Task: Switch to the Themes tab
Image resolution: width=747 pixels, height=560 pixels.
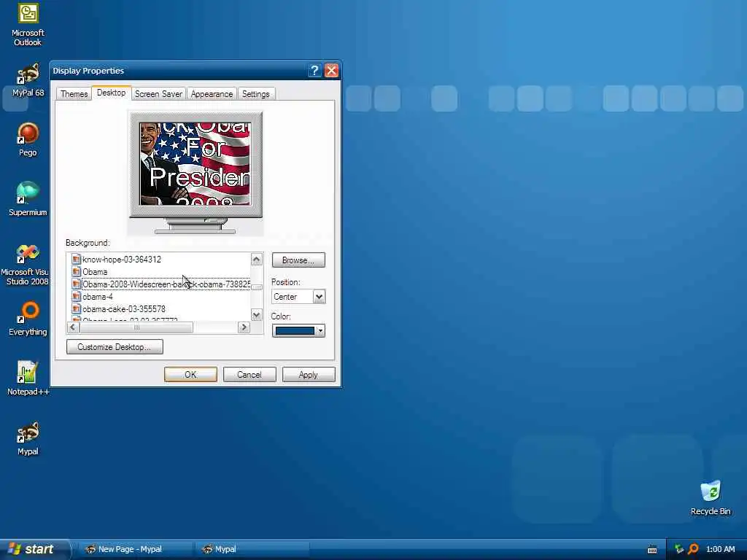Action: 74,94
